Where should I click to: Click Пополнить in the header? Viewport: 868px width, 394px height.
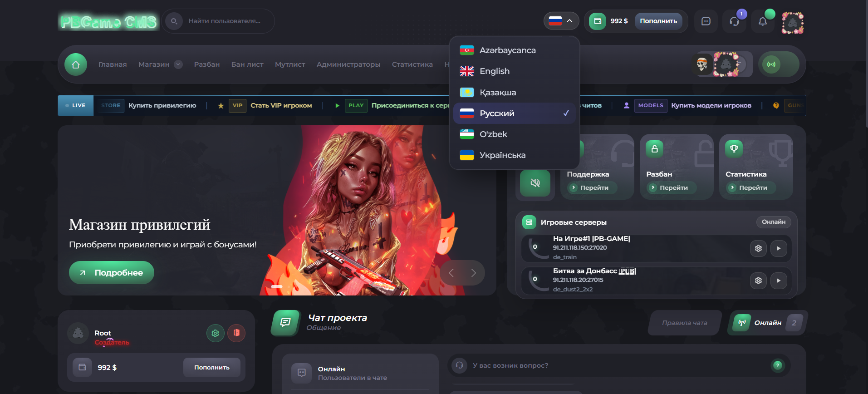(x=658, y=21)
